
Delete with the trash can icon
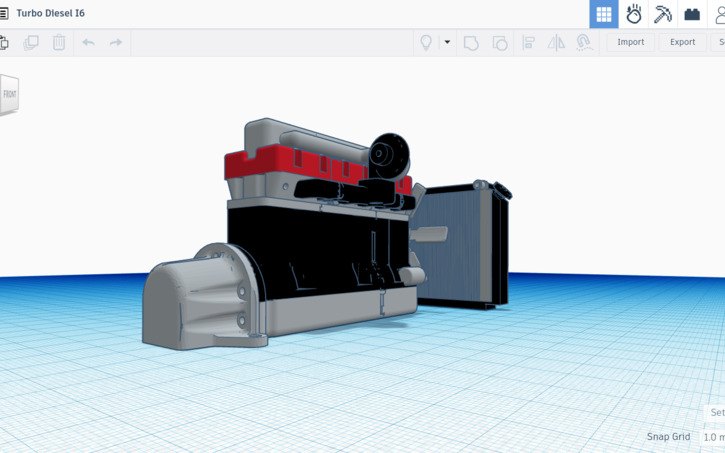(59, 43)
